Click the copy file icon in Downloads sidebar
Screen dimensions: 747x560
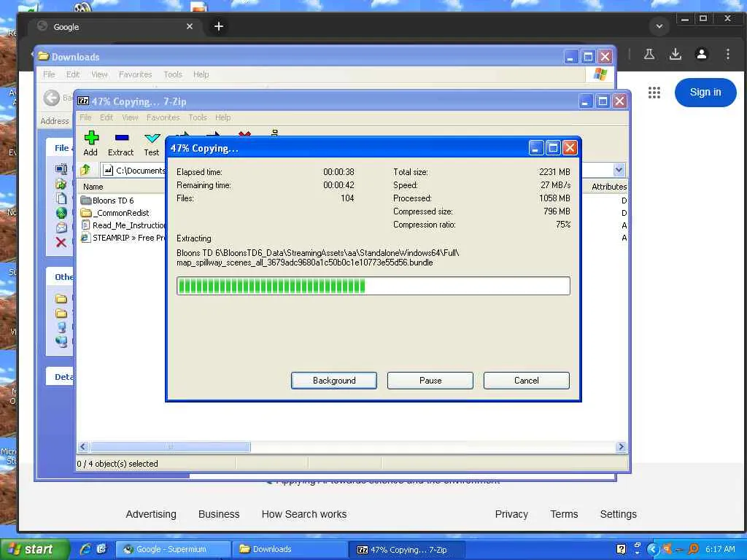point(61,198)
